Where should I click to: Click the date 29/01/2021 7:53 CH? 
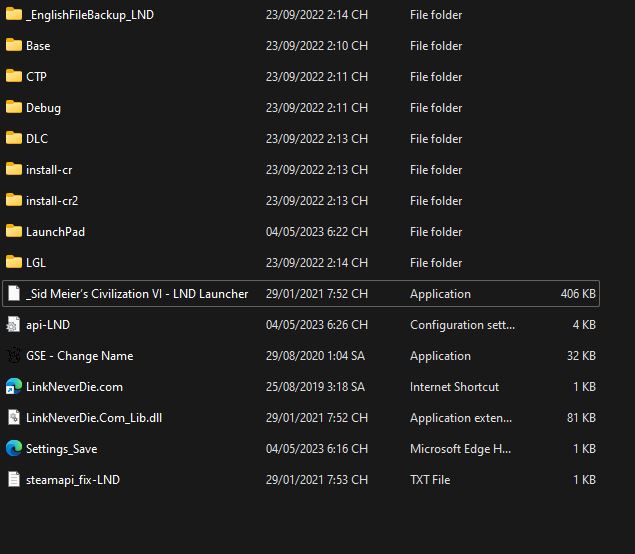point(317,480)
